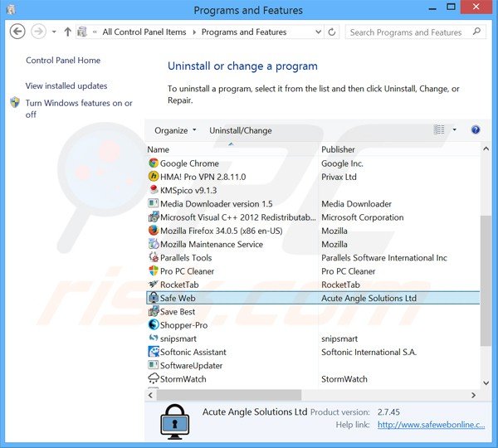Expand the view options dropdown arrow
The width and height of the screenshot is (498, 448).
(455, 129)
